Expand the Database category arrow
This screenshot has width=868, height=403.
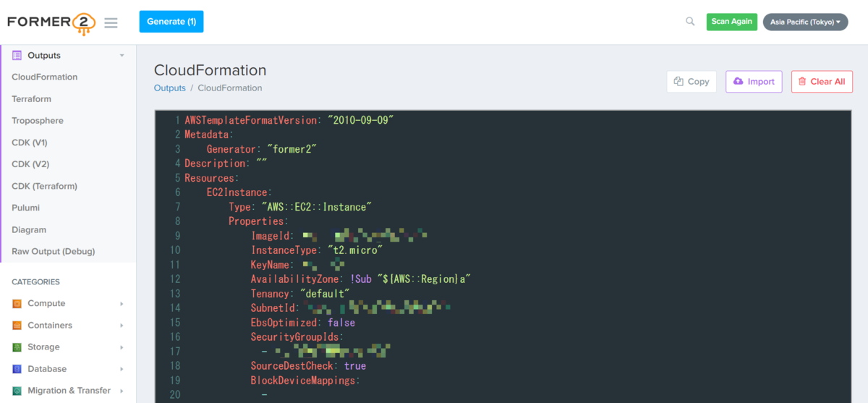click(x=122, y=369)
